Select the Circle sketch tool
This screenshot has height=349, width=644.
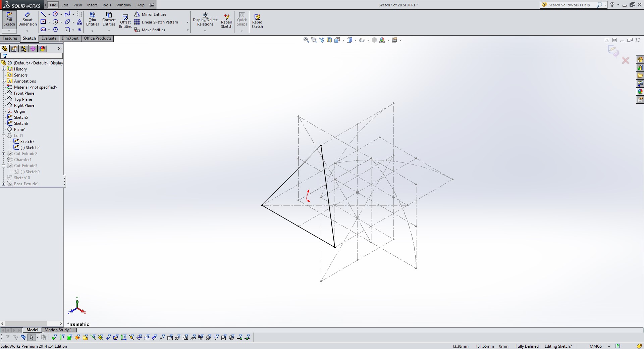click(55, 14)
